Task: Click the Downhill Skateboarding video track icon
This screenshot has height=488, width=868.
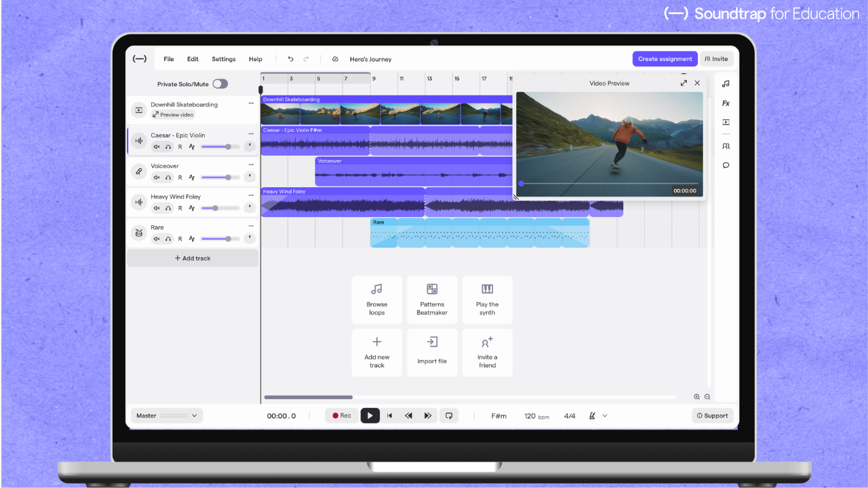Action: [139, 110]
